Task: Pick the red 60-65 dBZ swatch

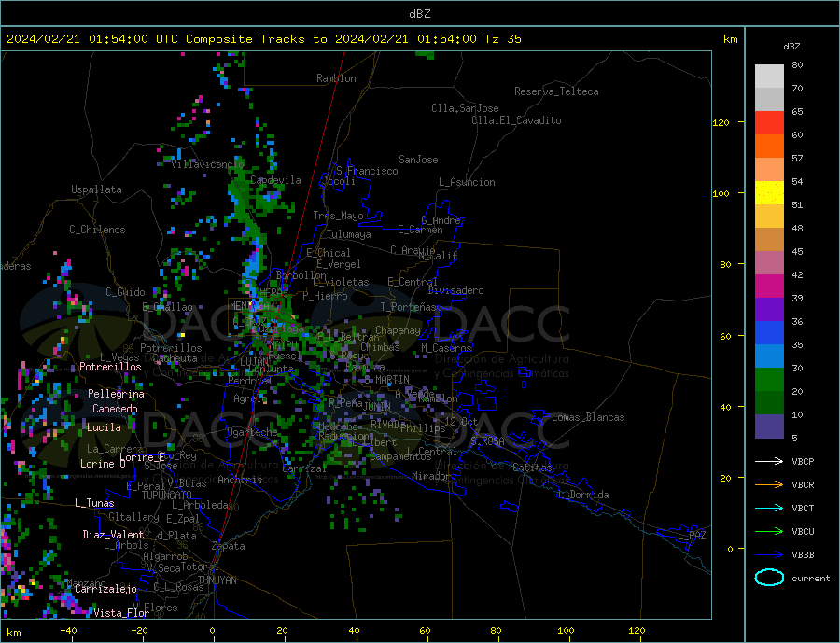Action: coord(769,122)
